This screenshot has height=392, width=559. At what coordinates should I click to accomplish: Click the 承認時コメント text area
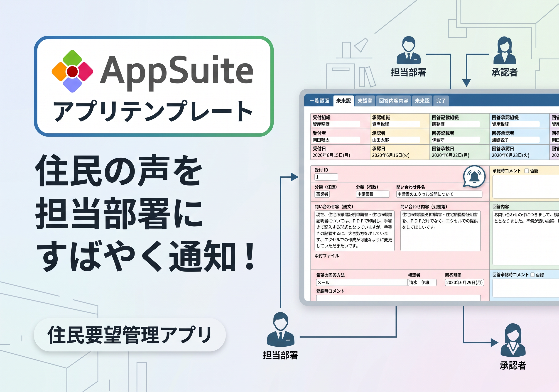526,186
